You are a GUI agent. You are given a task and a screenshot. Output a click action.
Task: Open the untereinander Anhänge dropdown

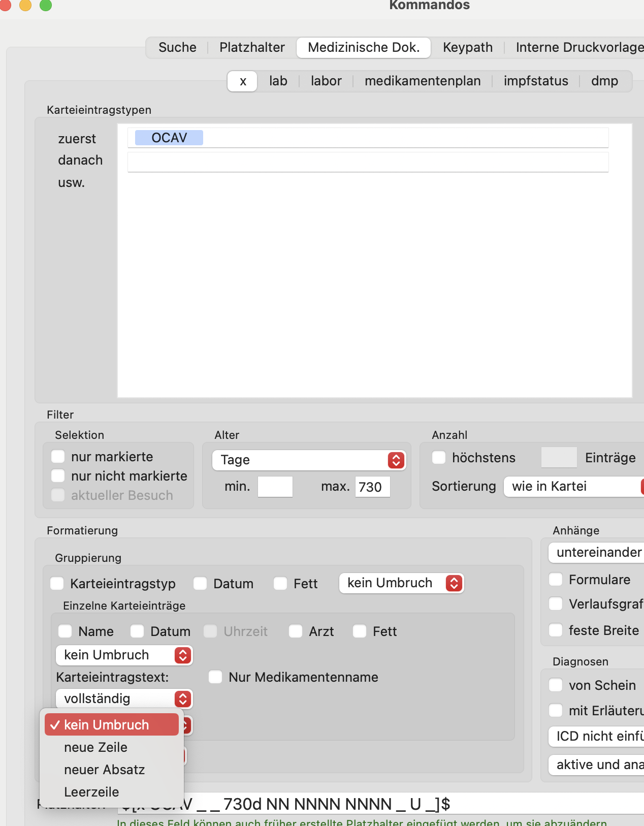pyautogui.click(x=596, y=552)
